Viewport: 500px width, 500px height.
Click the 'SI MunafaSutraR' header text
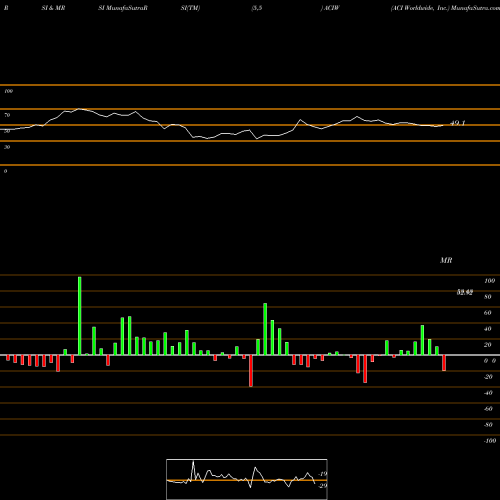(x=123, y=8)
